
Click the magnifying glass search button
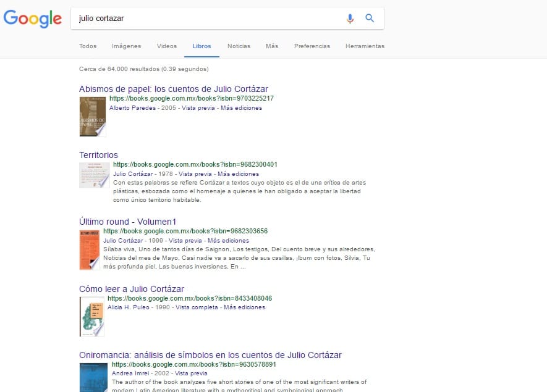click(370, 18)
